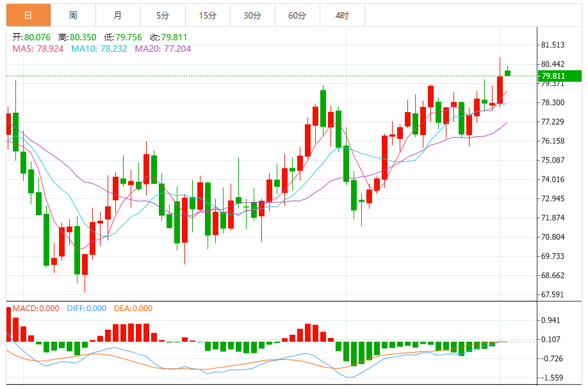The height and width of the screenshot is (386, 588).
Task: Switch to the 月 monthly tab
Action: click(x=118, y=15)
